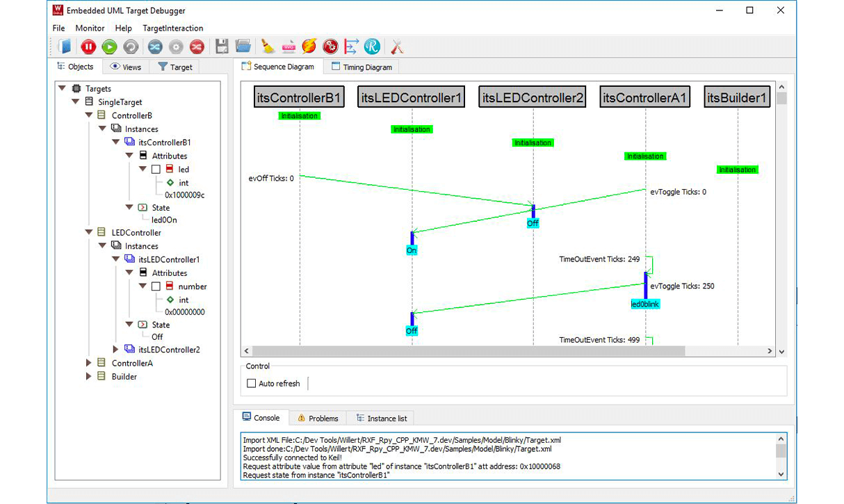Screen dimensions: 844x504
Task: Select the 0x00000000 value in tree
Action: pos(184,312)
